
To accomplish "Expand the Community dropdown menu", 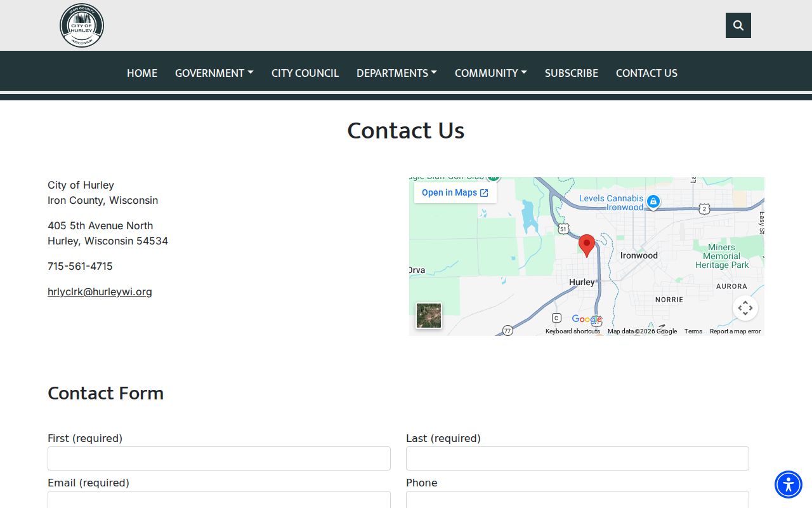I will point(491,73).
